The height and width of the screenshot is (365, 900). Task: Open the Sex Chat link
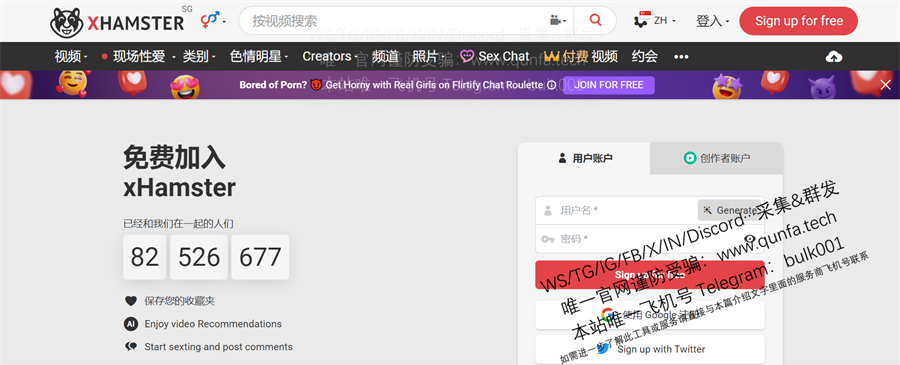click(494, 56)
